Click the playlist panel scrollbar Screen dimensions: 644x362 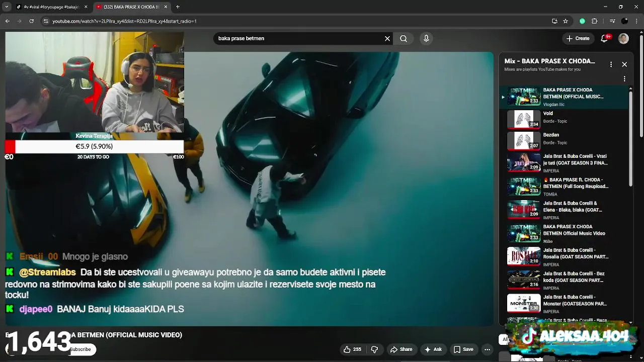point(630,138)
